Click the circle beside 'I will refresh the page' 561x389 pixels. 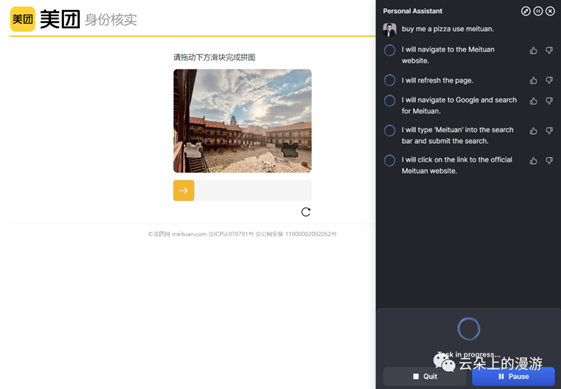tap(390, 80)
